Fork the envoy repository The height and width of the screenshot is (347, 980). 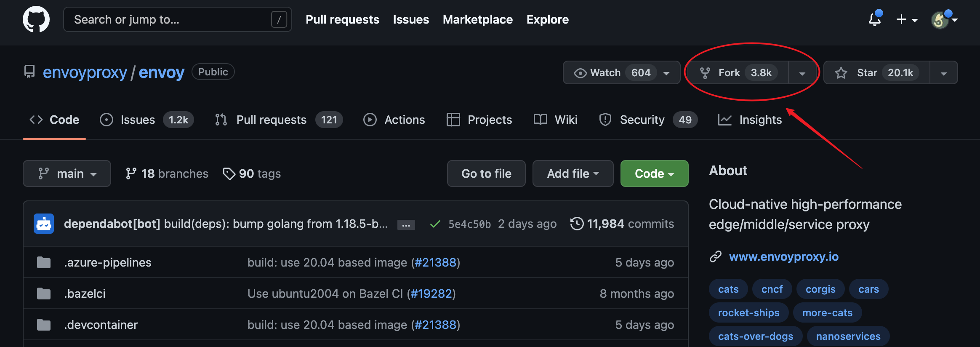(x=738, y=72)
